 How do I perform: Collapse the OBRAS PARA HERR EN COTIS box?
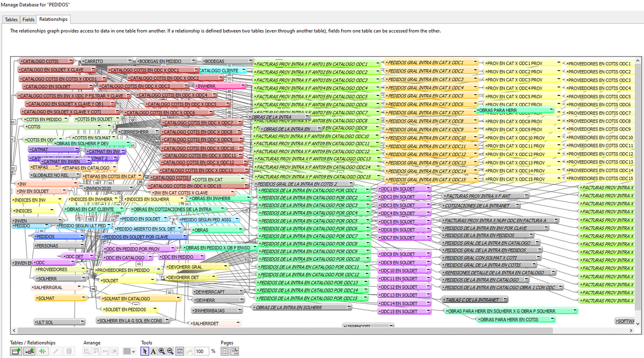click(551, 319)
